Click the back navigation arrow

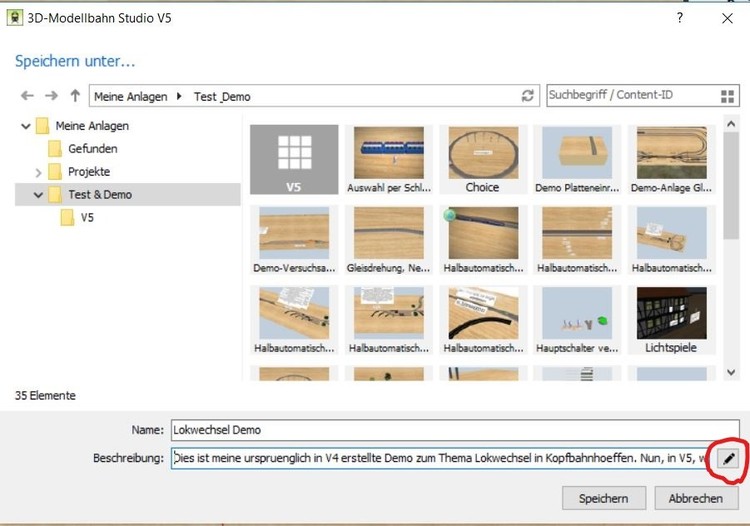tap(27, 96)
